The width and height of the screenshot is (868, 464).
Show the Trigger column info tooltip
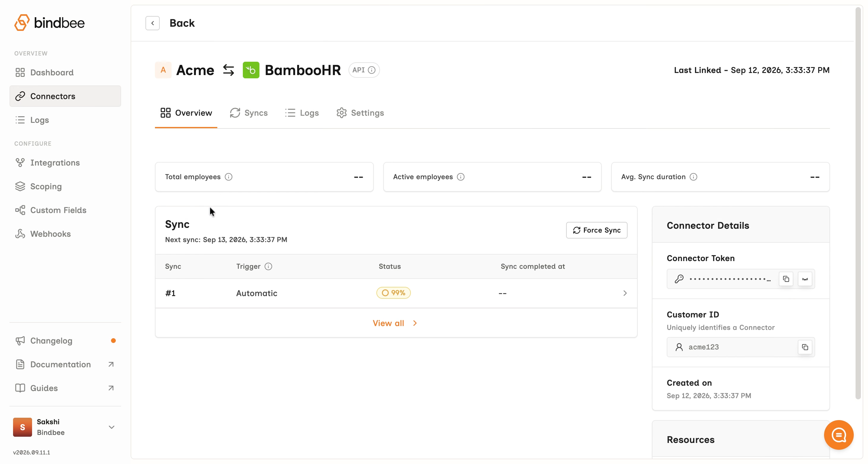coord(268,266)
